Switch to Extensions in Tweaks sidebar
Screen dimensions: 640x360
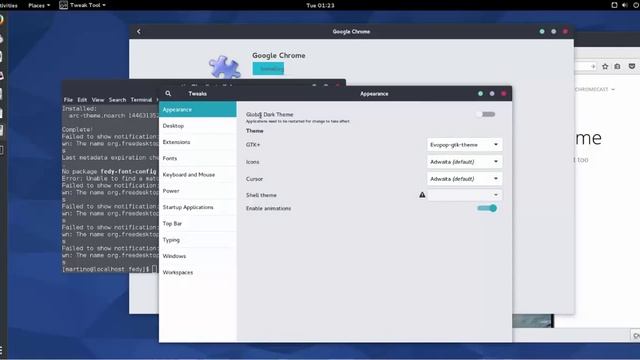coord(198,142)
